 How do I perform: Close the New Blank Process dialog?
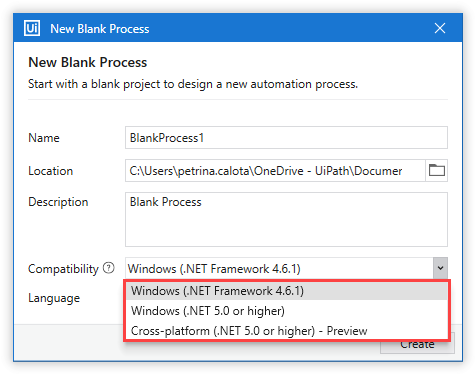(440, 28)
